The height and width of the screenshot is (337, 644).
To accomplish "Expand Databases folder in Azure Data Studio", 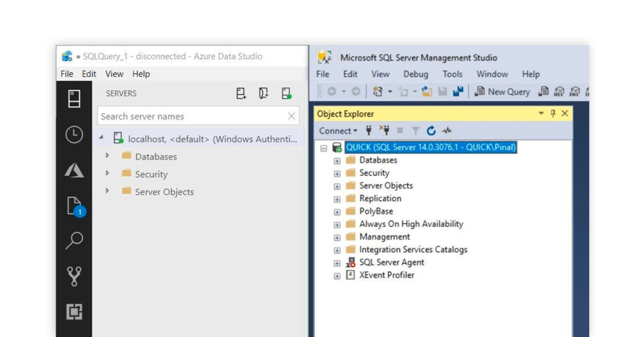I will 107,155.
